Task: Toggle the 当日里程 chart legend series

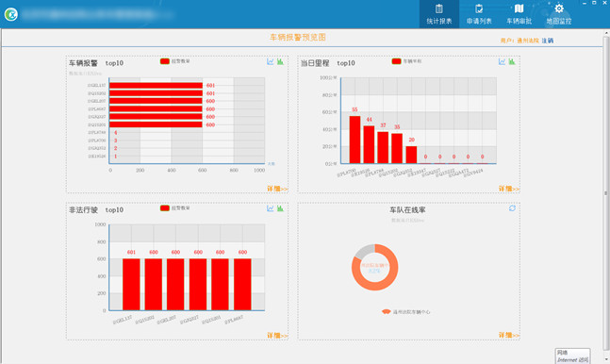Action: click(406, 61)
